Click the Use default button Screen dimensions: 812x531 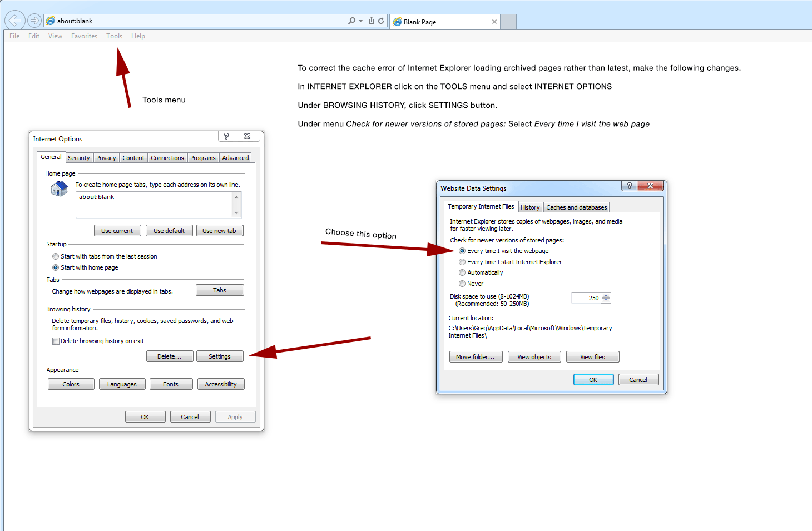click(x=169, y=231)
